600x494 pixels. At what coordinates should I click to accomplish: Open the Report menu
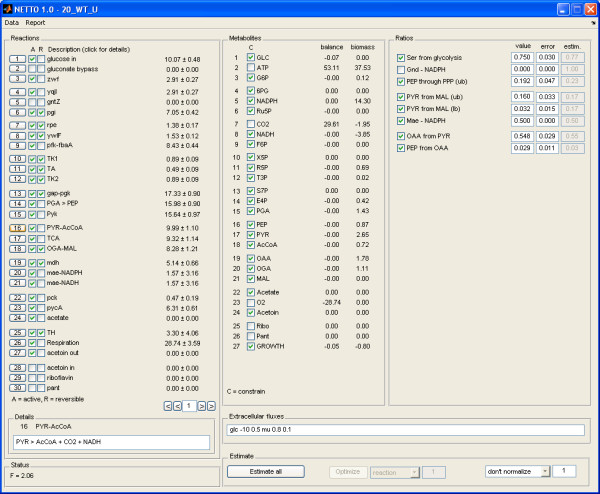tap(35, 21)
